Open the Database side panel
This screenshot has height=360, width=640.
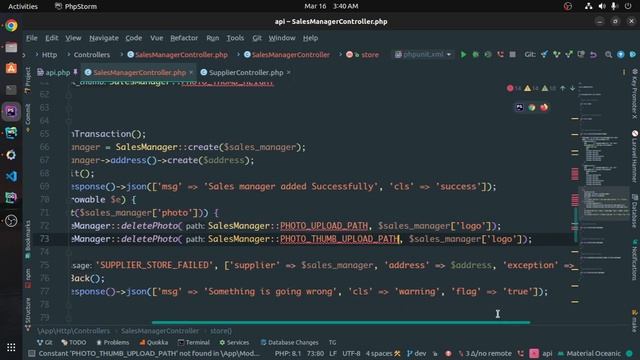[x=635, y=211]
